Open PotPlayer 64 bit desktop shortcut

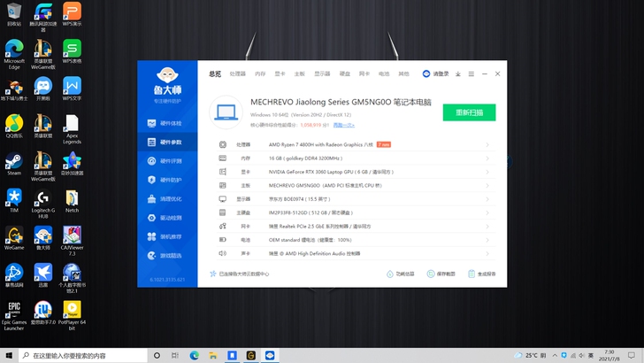click(x=72, y=316)
